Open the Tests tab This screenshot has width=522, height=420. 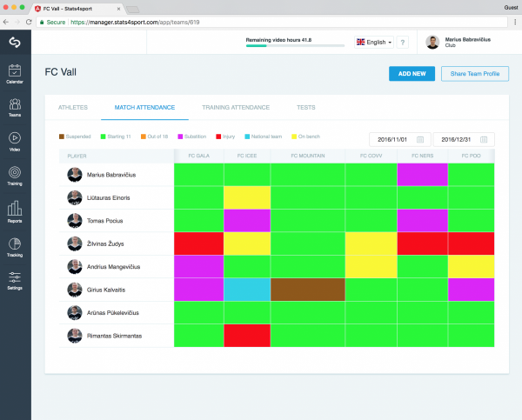click(x=306, y=108)
